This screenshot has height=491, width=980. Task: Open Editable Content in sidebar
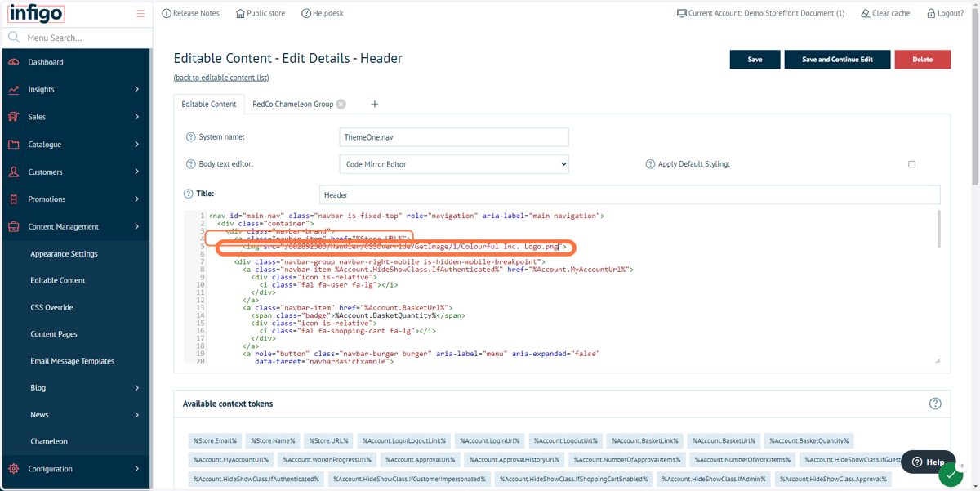tap(58, 280)
